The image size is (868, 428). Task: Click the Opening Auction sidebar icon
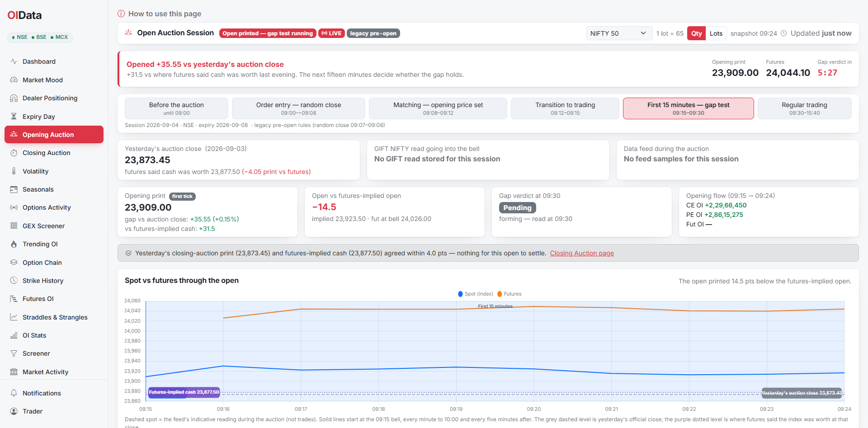(x=14, y=135)
